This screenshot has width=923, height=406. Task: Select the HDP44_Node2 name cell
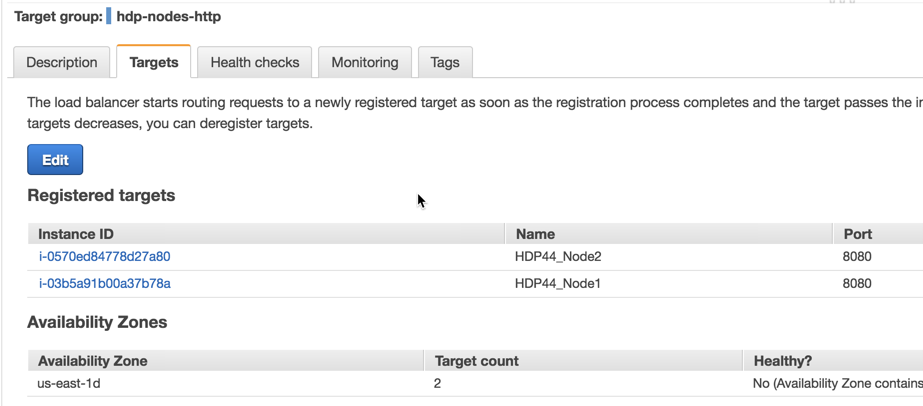point(558,257)
